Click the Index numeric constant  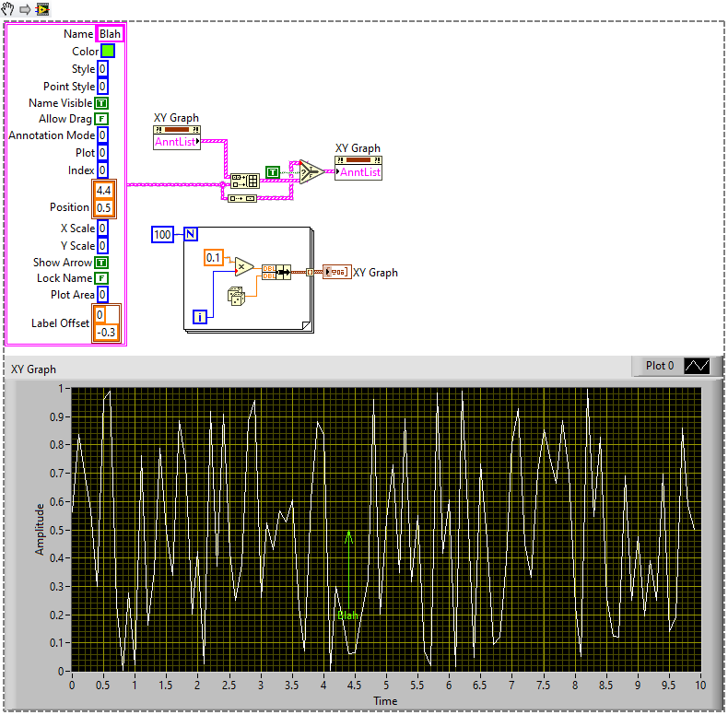(102, 170)
